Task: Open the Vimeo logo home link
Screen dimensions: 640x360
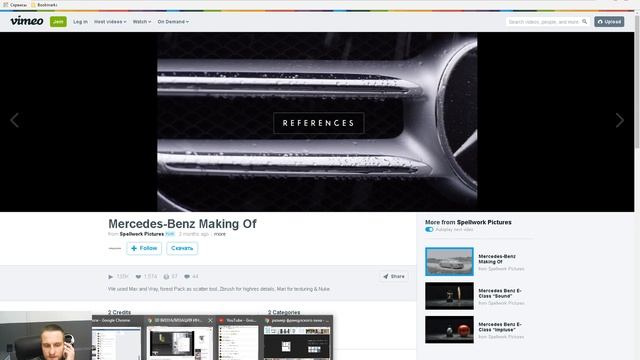Action: tap(27, 21)
